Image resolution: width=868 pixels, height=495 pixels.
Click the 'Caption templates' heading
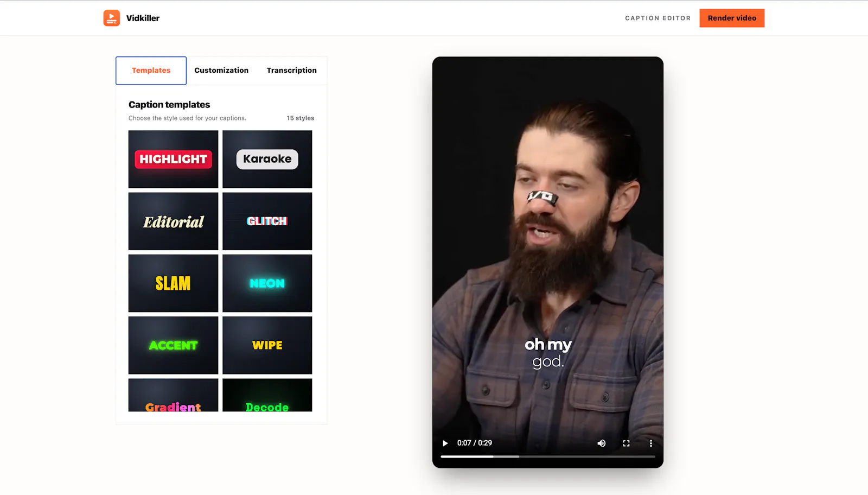(x=169, y=104)
